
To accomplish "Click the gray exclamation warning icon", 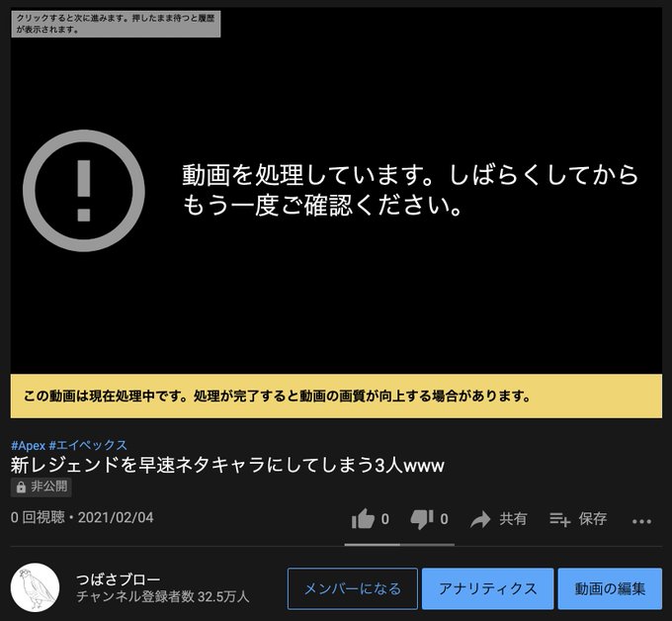I will tap(84, 191).
